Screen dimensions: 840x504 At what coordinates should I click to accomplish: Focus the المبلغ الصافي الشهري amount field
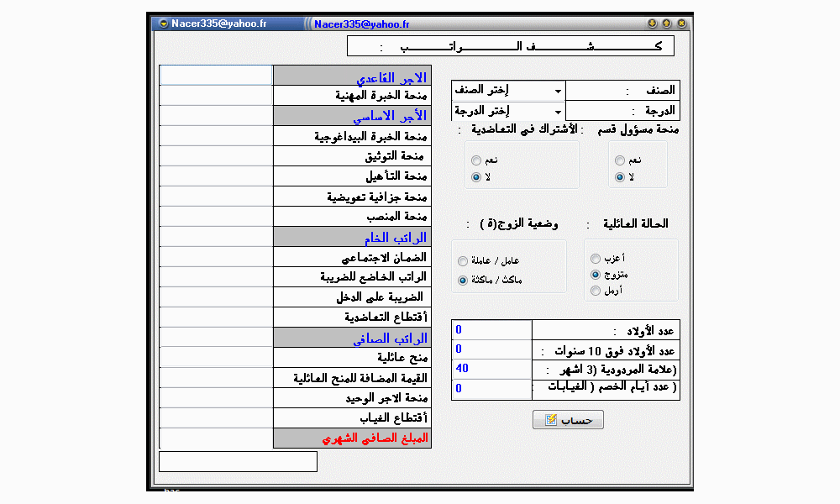coord(216,438)
